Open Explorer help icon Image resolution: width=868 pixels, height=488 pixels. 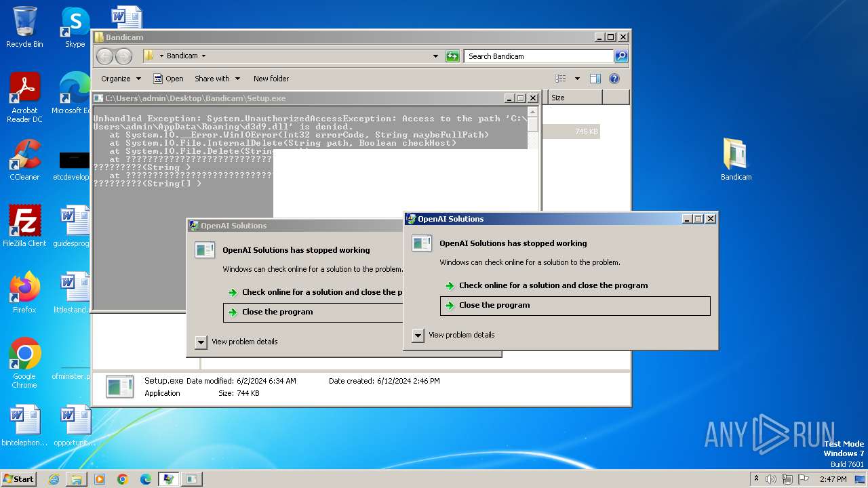click(x=614, y=79)
